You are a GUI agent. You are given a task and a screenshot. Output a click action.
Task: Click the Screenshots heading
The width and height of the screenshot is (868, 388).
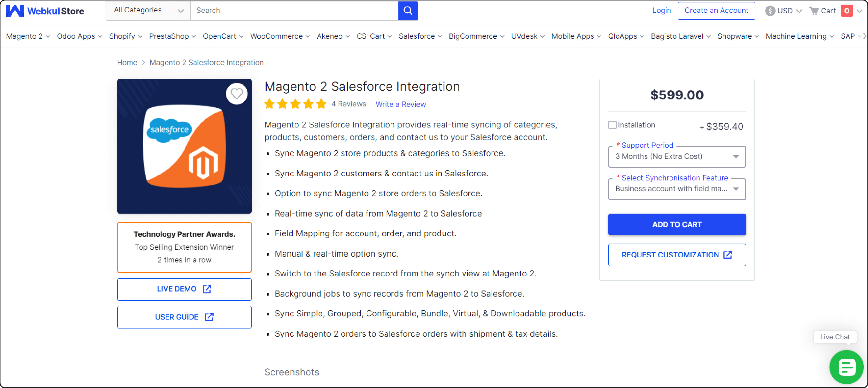pos(292,373)
